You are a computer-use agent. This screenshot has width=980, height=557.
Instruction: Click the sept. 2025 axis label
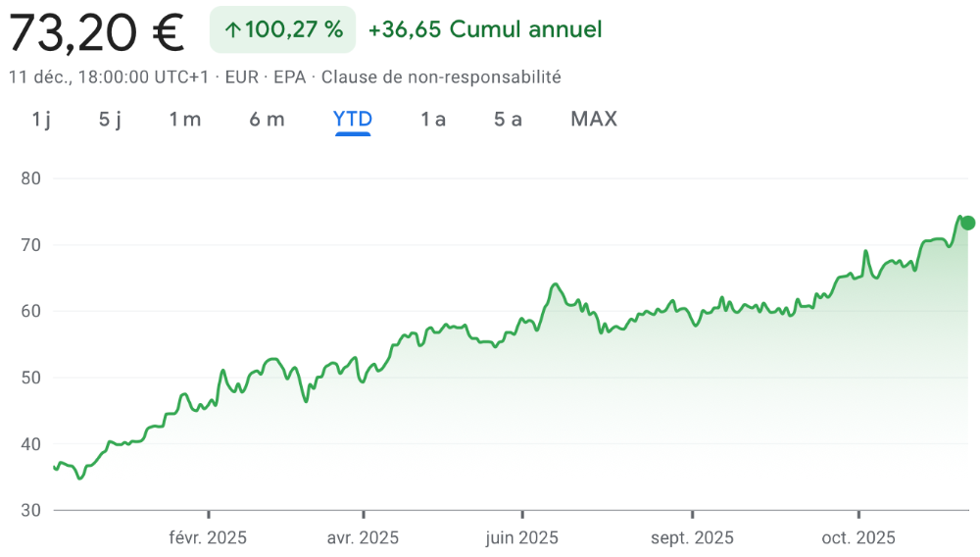click(692, 537)
